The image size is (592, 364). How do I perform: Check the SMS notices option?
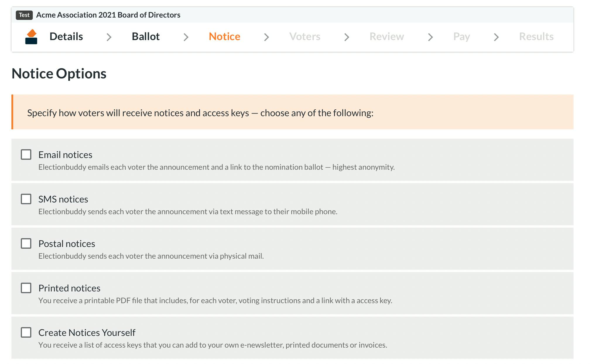(x=26, y=199)
